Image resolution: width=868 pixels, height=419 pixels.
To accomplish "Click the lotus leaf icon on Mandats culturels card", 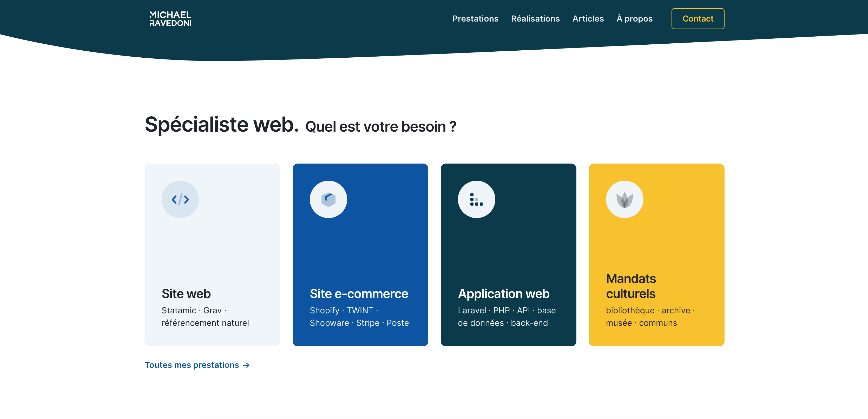I will pyautogui.click(x=625, y=200).
